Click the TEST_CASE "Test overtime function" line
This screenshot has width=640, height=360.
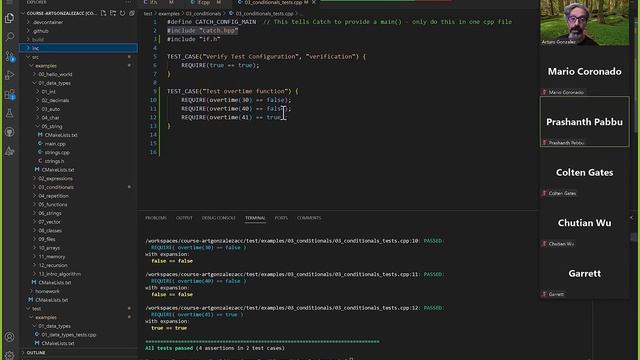click(232, 91)
